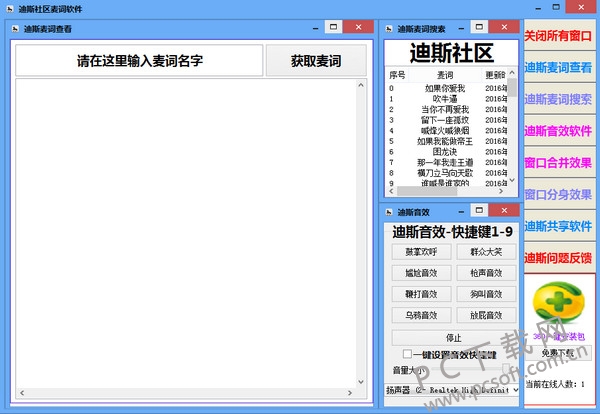Play the 狗叫音效 sound effect
The image size is (600, 414).
[x=486, y=294]
